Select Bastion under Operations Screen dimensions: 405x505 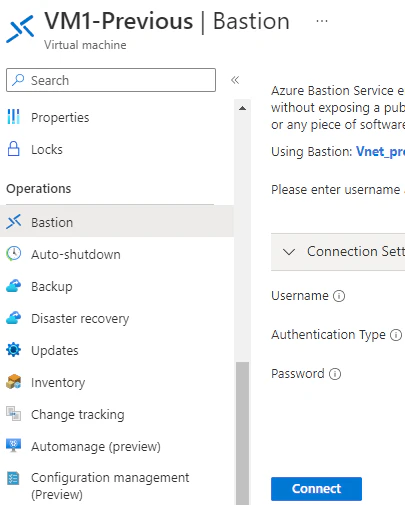(x=117, y=222)
